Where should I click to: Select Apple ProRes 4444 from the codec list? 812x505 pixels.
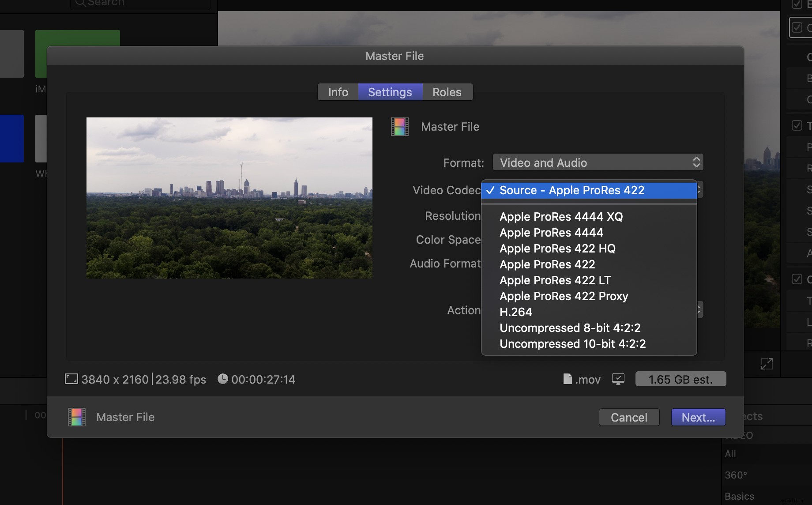pyautogui.click(x=551, y=233)
